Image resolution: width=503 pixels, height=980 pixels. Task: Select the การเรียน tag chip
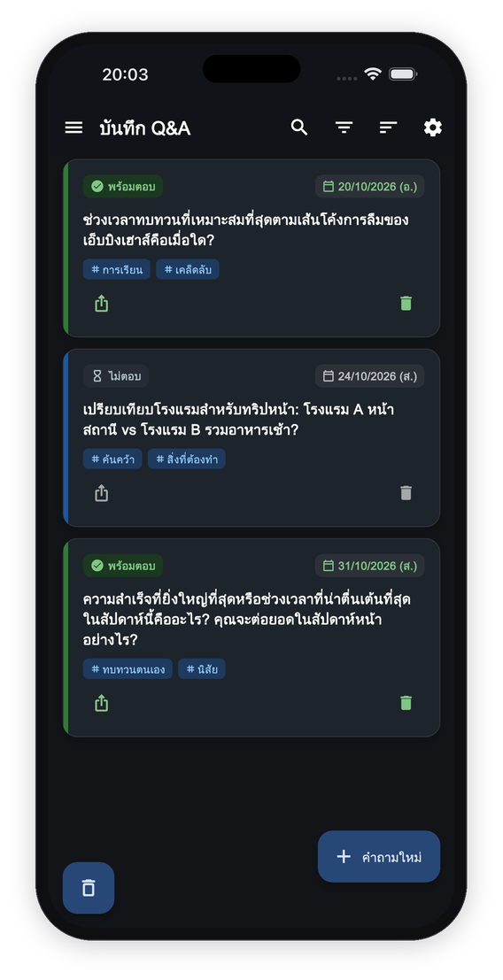tap(117, 269)
